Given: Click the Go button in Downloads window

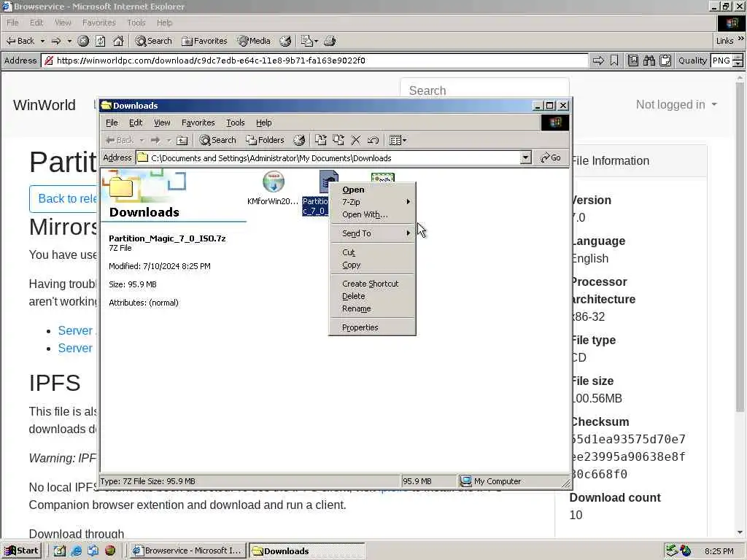Looking at the screenshot, I should (551, 157).
